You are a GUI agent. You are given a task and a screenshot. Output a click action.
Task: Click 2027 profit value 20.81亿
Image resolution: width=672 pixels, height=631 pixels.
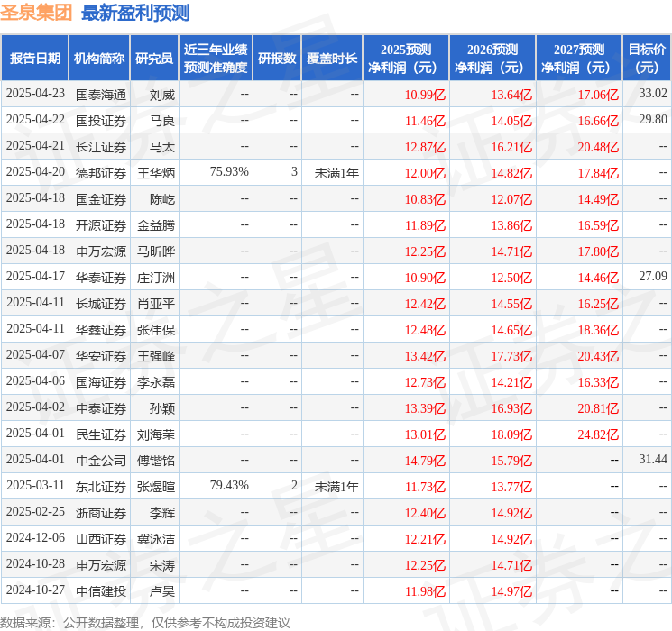click(598, 408)
